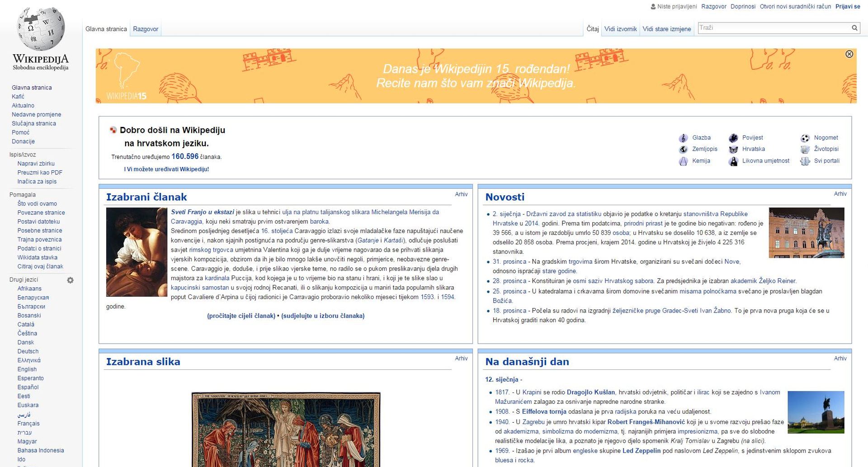Click the Hrvatska portal icon
Viewport: 868px width, 467px height.
tap(733, 149)
